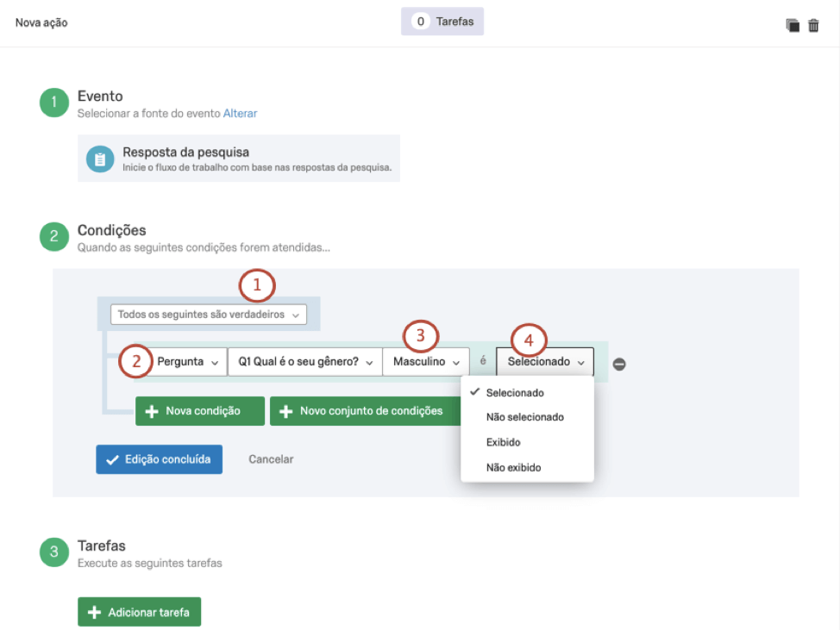Collapse the Selecionado operator dropdown
The height and width of the screenshot is (630, 840).
tap(545, 362)
